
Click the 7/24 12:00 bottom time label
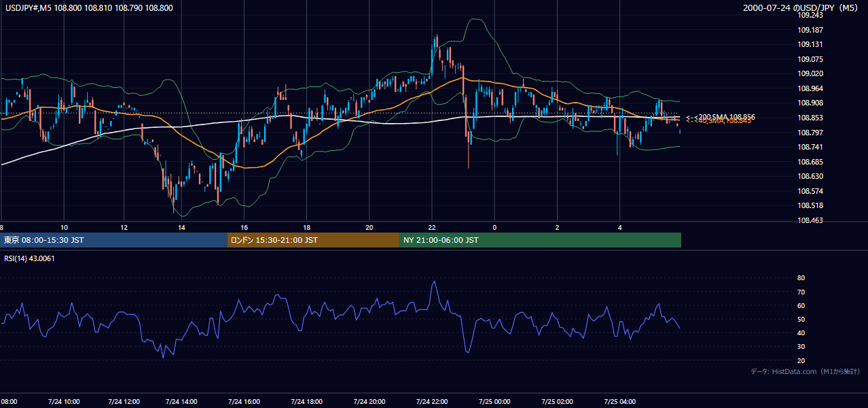[x=122, y=402]
